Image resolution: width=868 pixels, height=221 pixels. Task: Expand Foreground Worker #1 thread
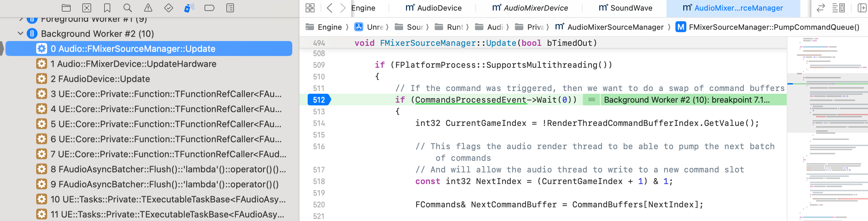point(20,19)
